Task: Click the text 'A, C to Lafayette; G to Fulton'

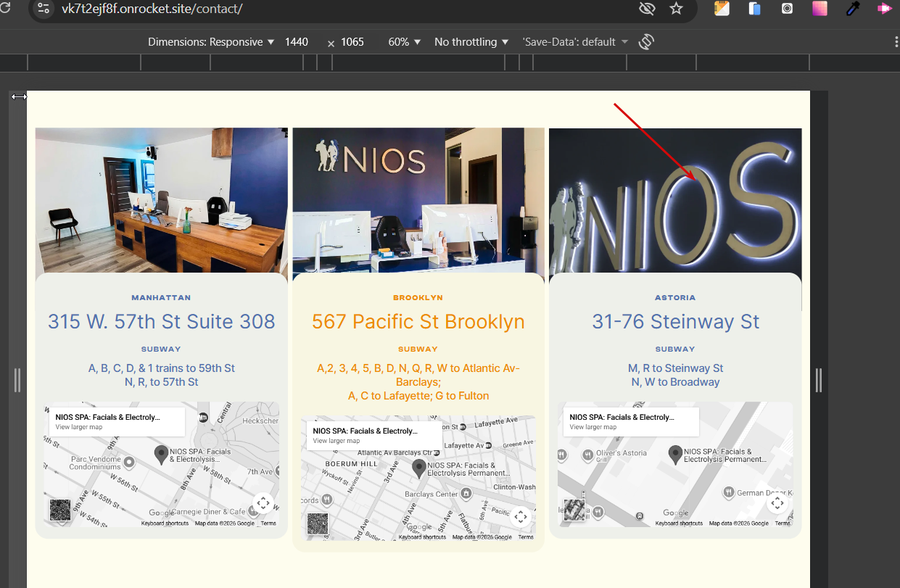Action: click(418, 396)
